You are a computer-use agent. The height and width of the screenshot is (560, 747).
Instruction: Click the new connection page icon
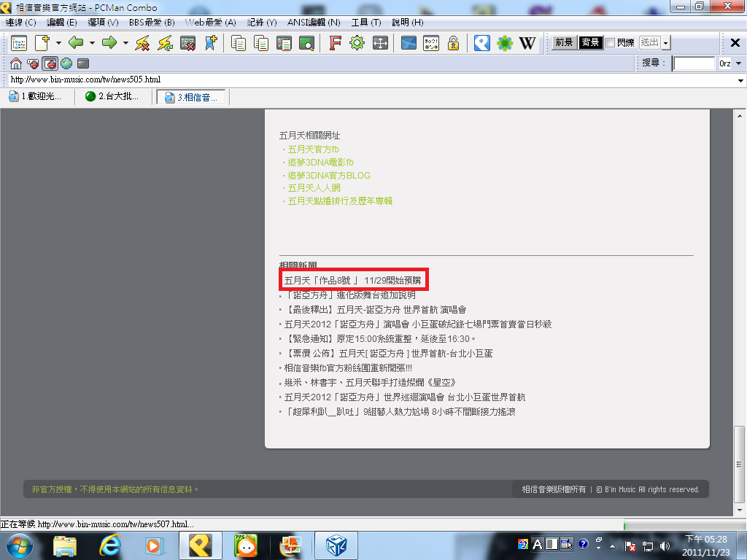[x=42, y=43]
